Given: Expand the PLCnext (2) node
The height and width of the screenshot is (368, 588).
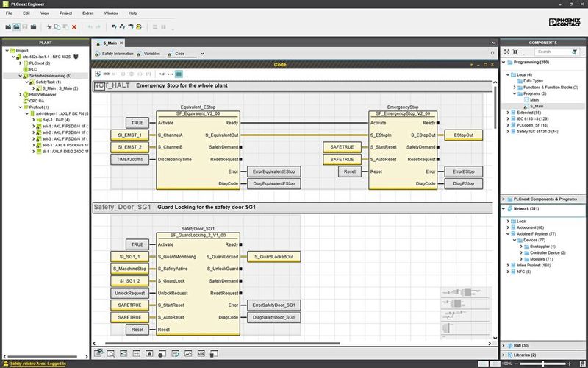Looking at the screenshot, I should click(x=21, y=63).
